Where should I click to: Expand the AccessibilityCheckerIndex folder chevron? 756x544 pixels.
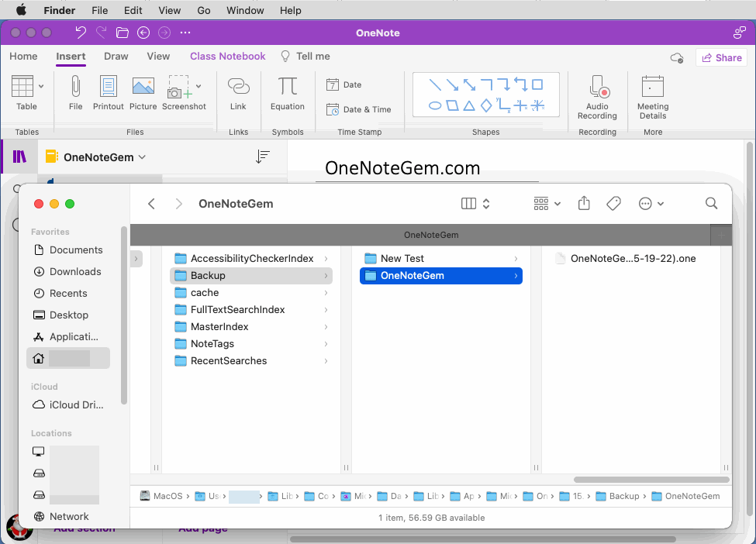click(x=326, y=259)
